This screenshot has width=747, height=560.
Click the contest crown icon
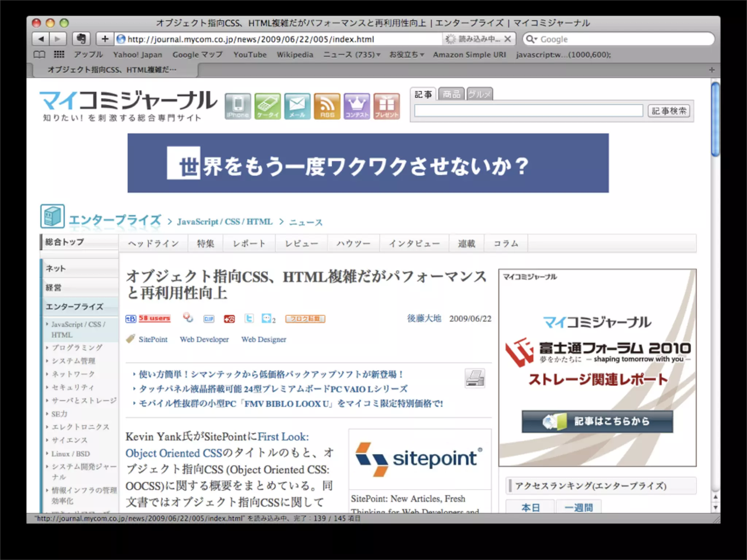click(x=357, y=106)
